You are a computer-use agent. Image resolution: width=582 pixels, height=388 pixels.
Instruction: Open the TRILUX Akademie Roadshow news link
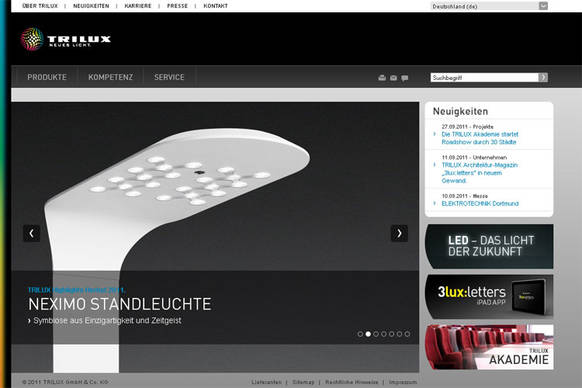coord(480,138)
